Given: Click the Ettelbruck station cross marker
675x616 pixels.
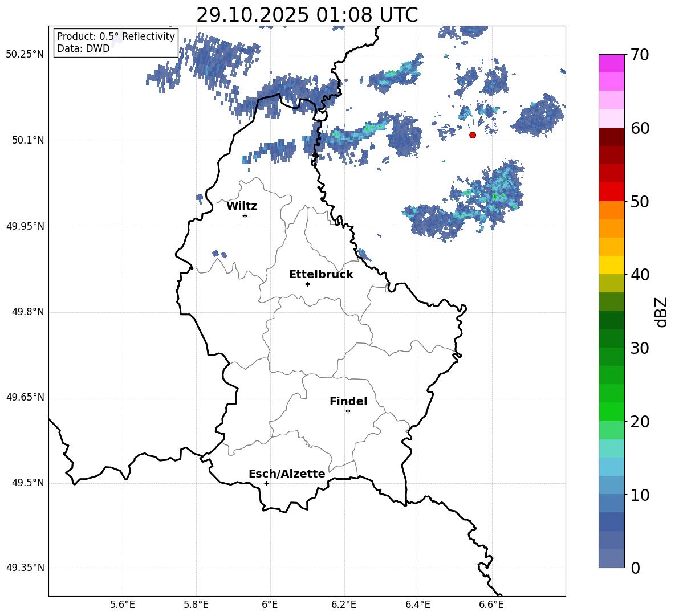Looking at the screenshot, I should pyautogui.click(x=307, y=284).
